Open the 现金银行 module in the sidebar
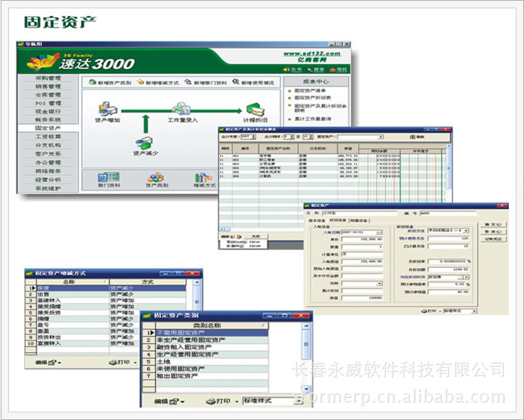 coord(48,111)
